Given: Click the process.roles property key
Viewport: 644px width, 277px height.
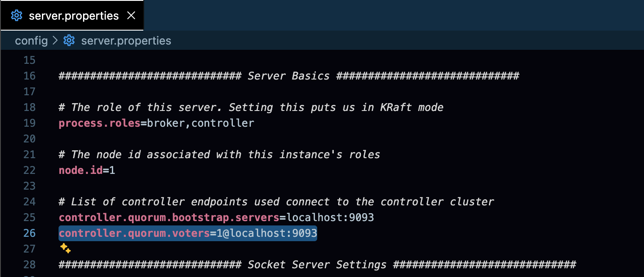Looking at the screenshot, I should coord(100,123).
